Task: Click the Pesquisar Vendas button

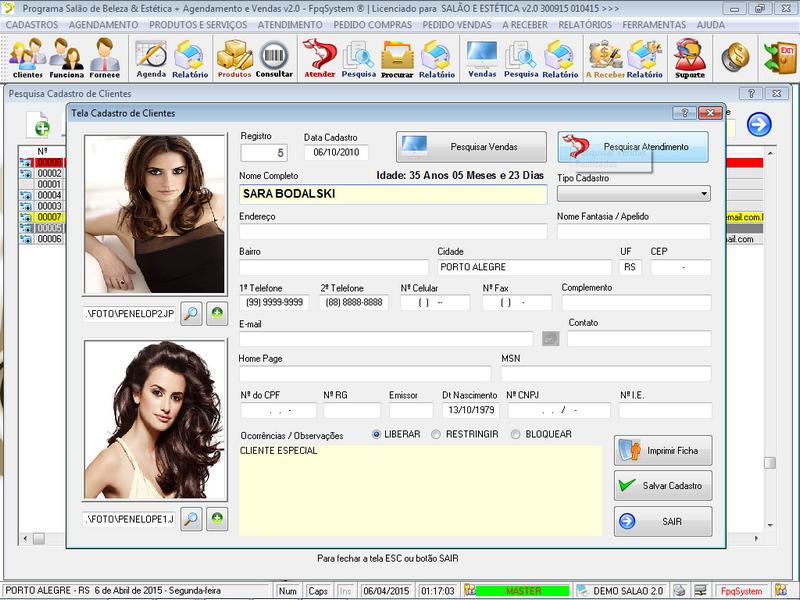Action: (x=471, y=147)
